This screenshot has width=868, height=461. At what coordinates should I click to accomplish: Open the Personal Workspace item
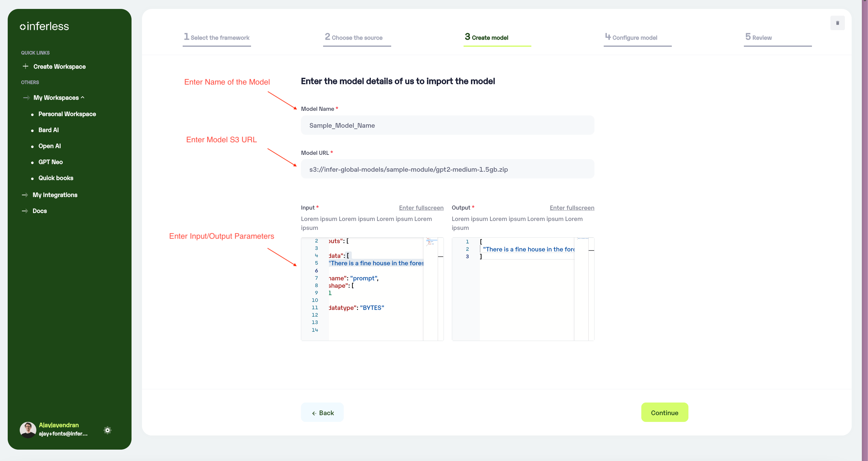pyautogui.click(x=67, y=114)
